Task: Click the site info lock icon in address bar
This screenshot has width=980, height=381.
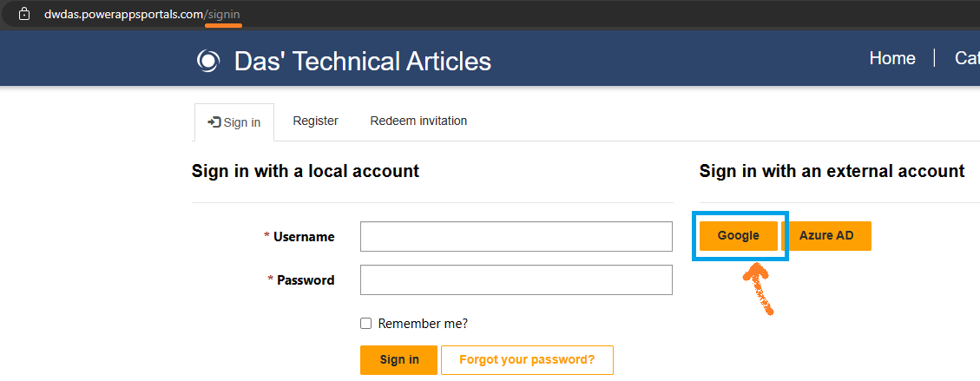Action: pos(24,13)
